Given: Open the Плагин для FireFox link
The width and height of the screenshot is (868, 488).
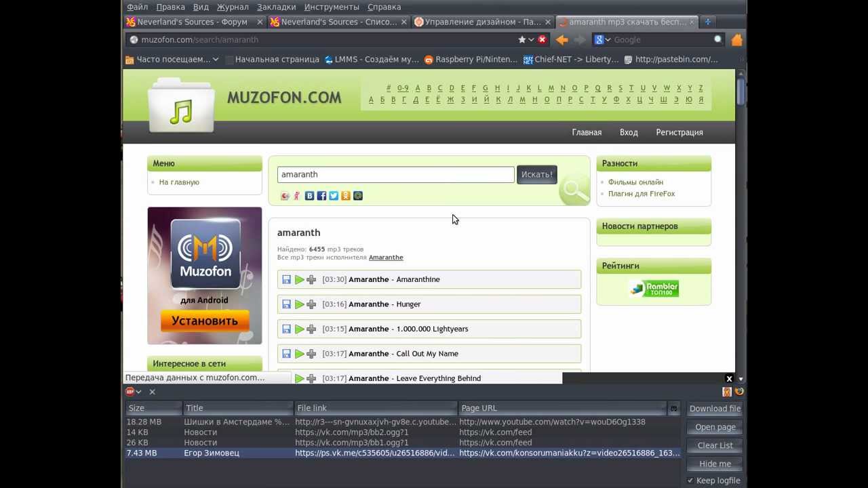Looking at the screenshot, I should click(x=641, y=194).
